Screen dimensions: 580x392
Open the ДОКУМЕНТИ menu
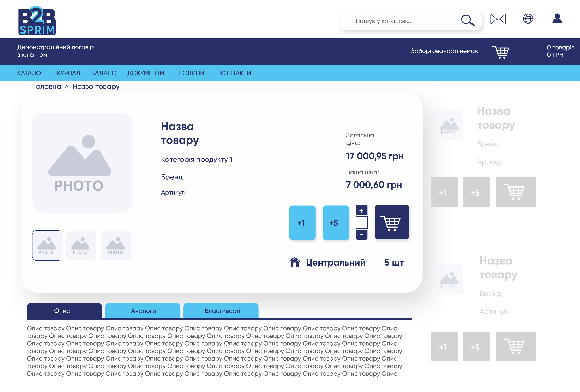pos(146,73)
